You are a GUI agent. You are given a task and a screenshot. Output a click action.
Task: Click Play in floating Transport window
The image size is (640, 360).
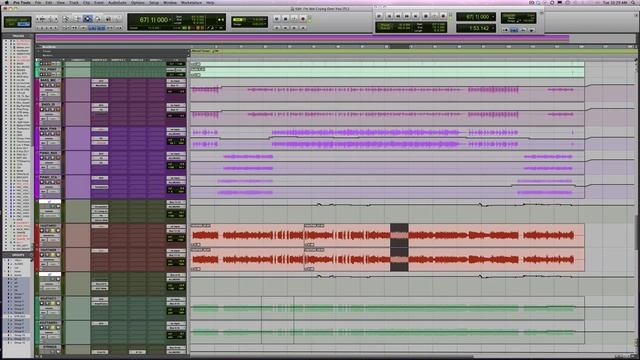(x=434, y=16)
